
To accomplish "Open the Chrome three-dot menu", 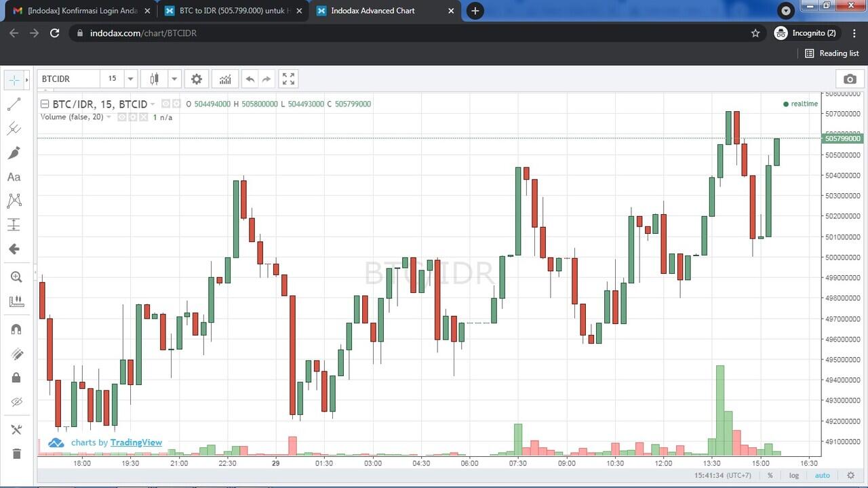I will (853, 33).
